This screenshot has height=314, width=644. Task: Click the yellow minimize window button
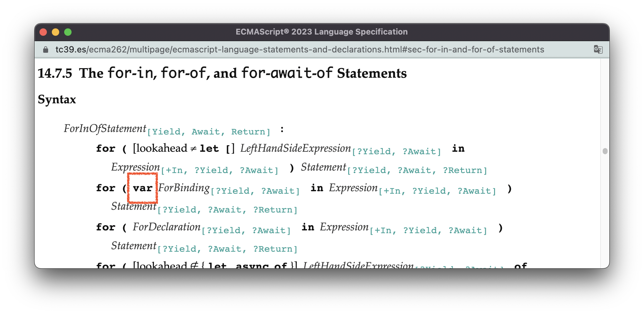(56, 32)
